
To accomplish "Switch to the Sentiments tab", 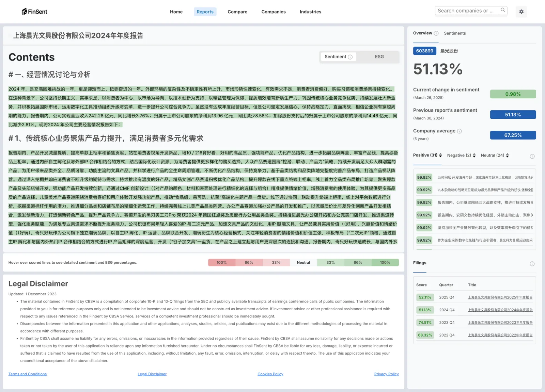I will [455, 33].
